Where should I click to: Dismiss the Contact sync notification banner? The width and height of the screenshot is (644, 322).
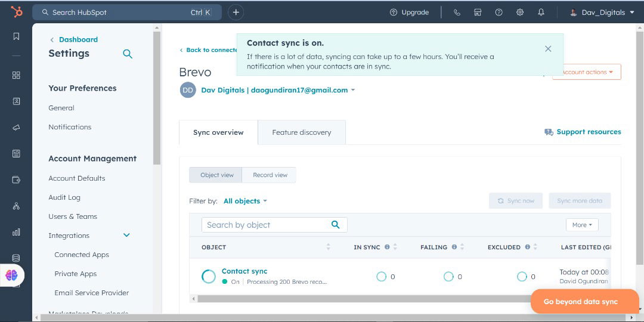[548, 49]
